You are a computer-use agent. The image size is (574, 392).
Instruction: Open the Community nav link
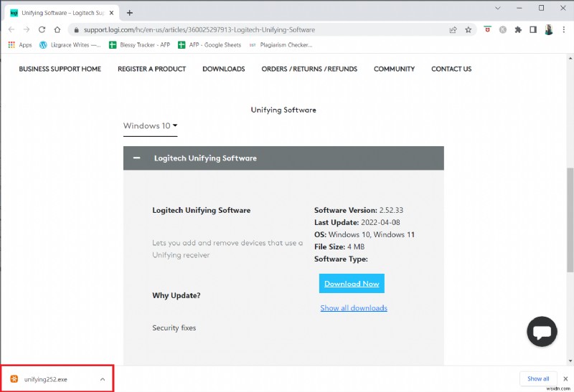(394, 69)
